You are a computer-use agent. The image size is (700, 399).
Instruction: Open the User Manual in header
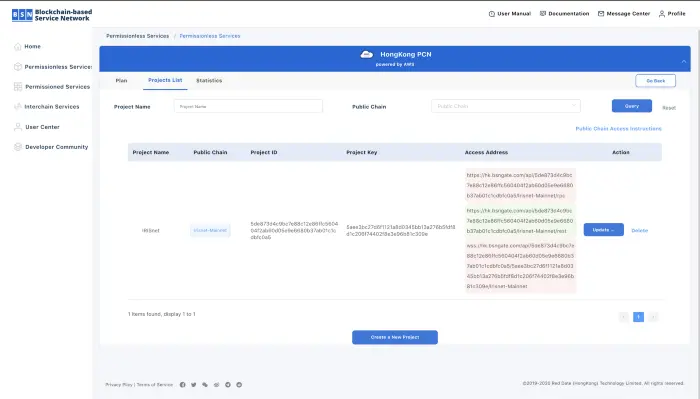[x=510, y=14]
